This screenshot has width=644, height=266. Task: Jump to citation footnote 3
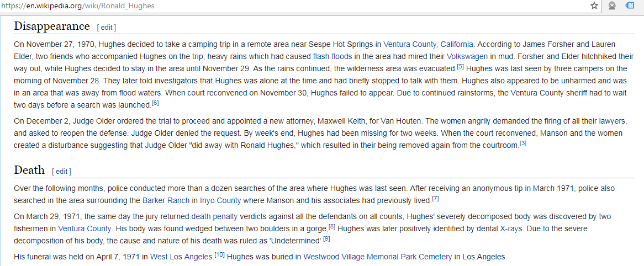point(523,143)
